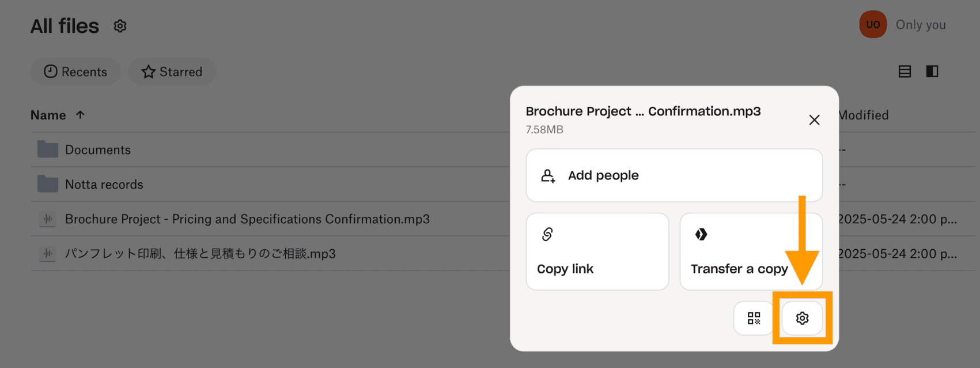Click the modified date of Brochure Project file
Viewport: 980px width, 368px height.
[x=898, y=219]
